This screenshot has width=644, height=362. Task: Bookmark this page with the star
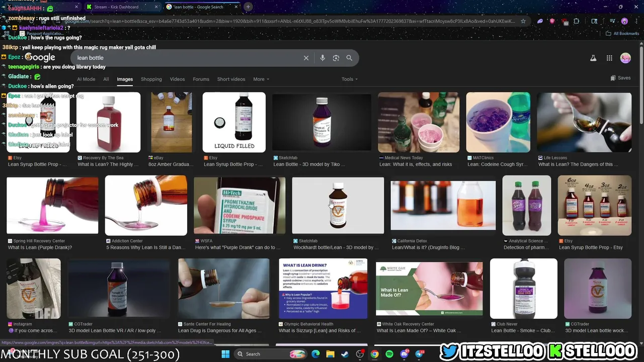[523, 21]
